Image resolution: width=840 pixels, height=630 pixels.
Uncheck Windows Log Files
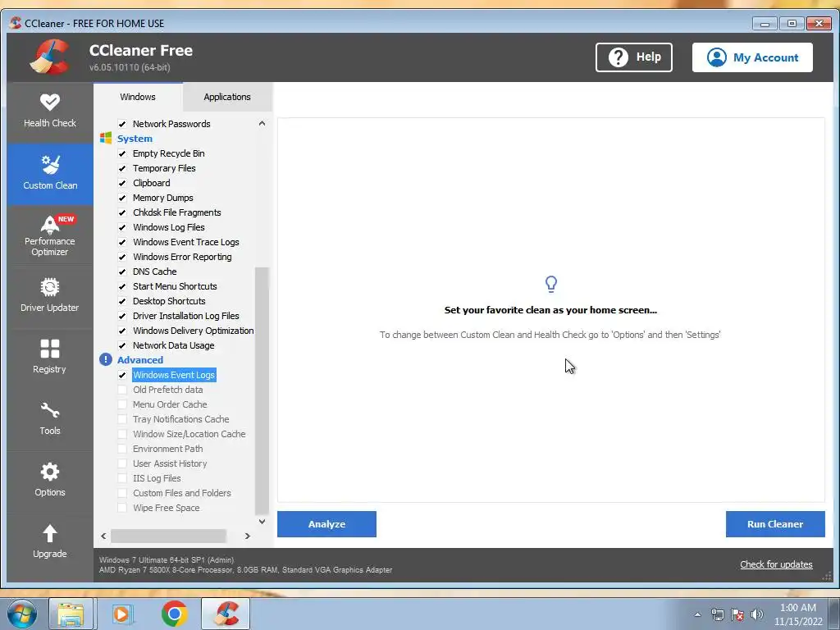(x=122, y=227)
